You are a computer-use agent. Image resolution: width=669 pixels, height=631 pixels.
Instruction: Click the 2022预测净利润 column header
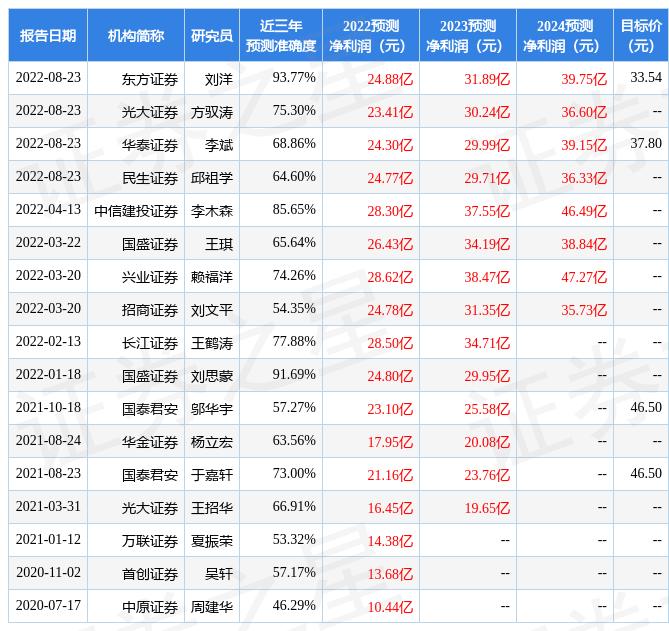coord(371,35)
